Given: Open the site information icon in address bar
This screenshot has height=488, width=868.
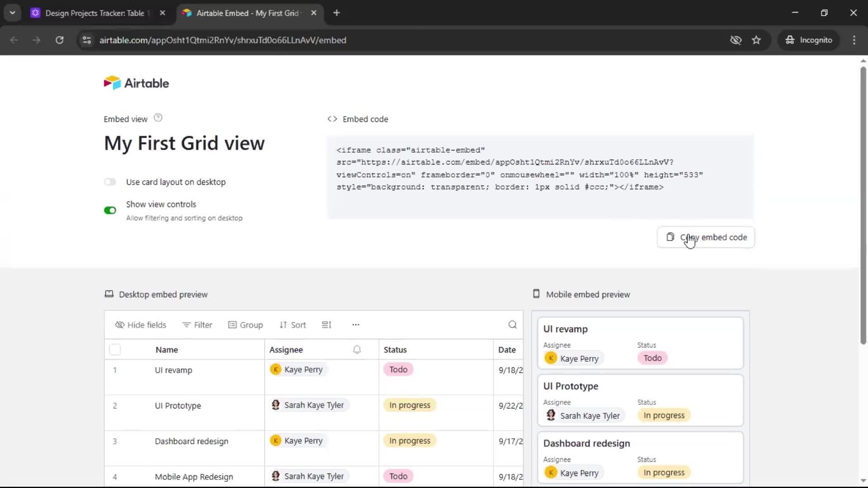Looking at the screenshot, I should point(87,40).
